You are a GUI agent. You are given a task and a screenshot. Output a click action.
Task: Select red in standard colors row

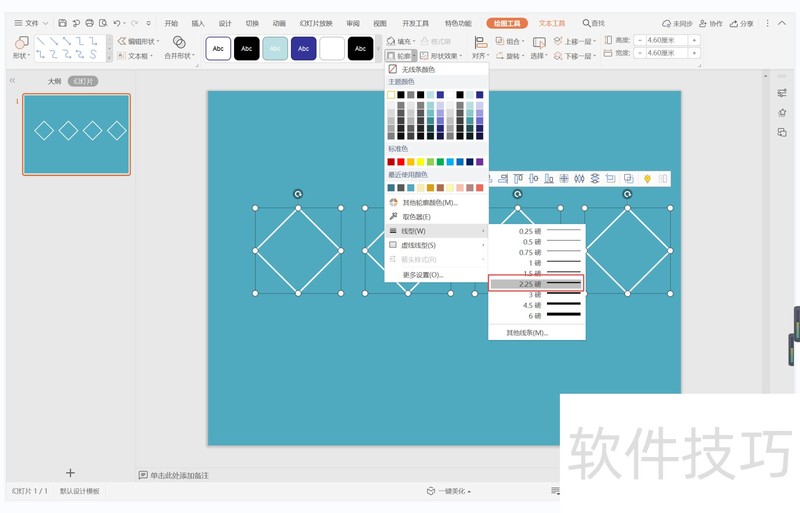401,161
